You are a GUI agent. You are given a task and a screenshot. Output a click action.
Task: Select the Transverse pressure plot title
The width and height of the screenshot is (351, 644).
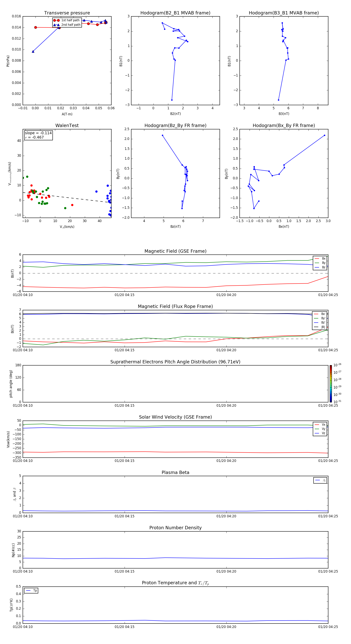point(67,13)
